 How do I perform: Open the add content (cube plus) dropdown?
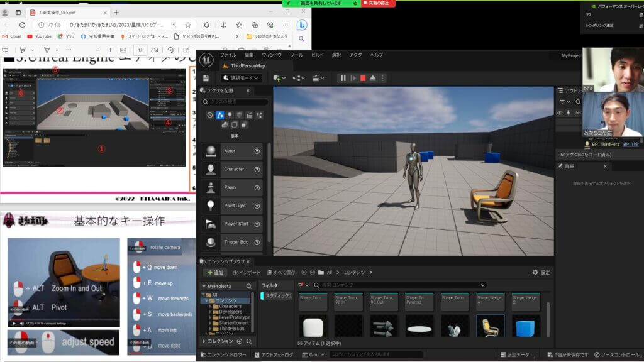click(279, 78)
